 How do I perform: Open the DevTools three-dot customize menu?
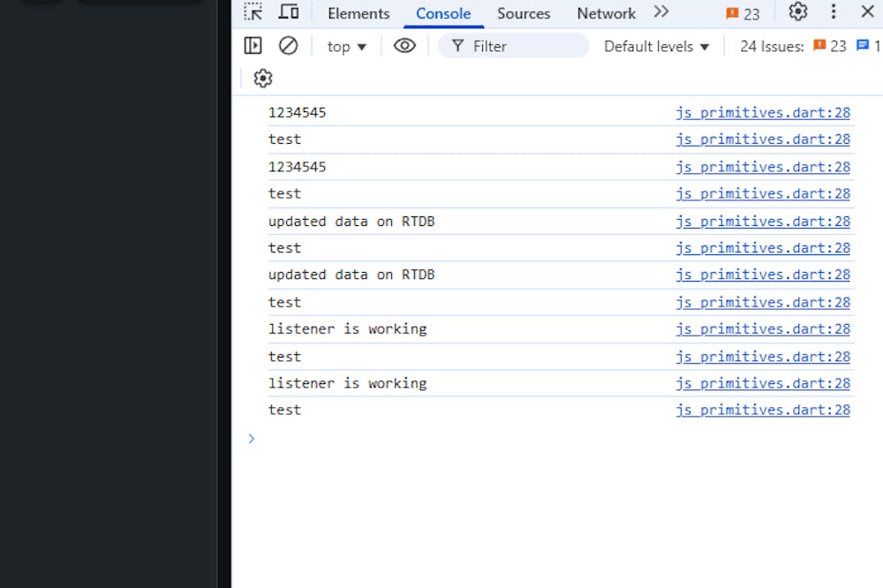click(834, 12)
